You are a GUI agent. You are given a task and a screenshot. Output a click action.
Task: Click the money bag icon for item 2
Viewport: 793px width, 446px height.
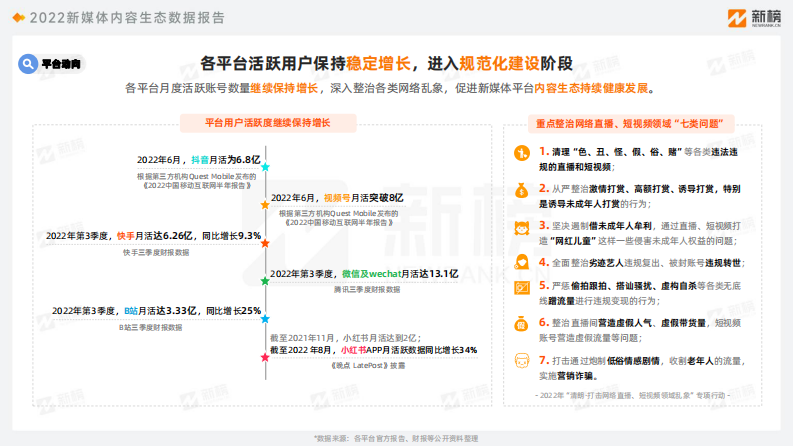pyautogui.click(x=521, y=190)
